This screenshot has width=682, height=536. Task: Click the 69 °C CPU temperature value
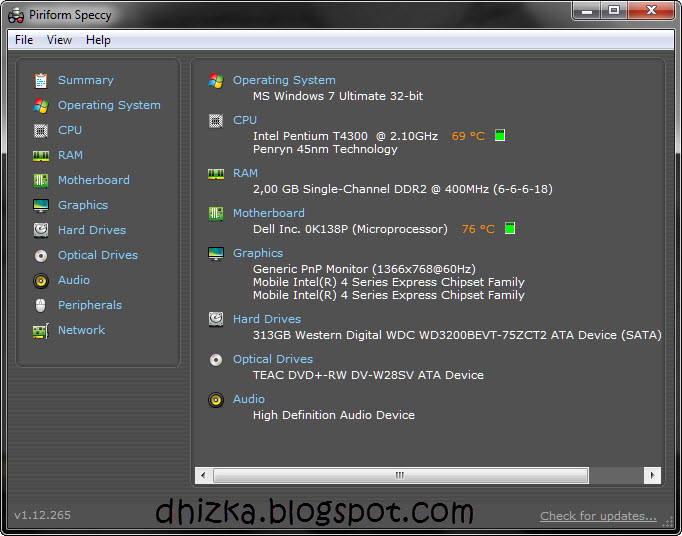(x=468, y=136)
